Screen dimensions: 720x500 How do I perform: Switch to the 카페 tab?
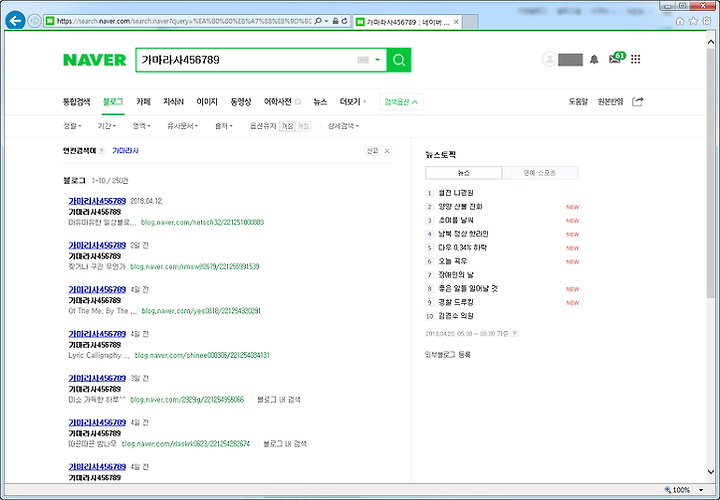(143, 101)
